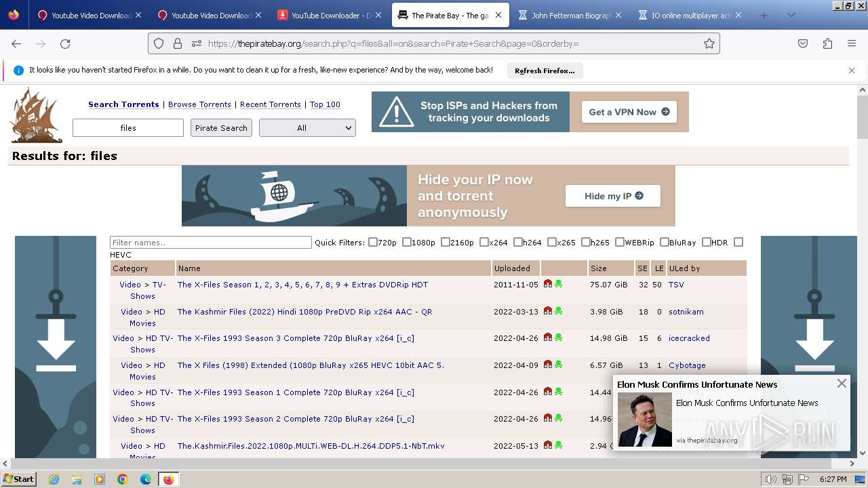The image size is (868, 488).
Task: Open the list all tabs dropdown arrow
Action: coord(791,15)
